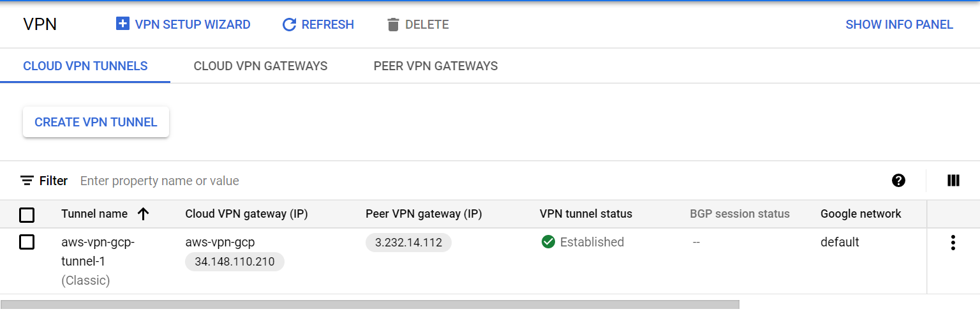This screenshot has width=980, height=316.
Task: Click the Filter lines icon
Action: click(27, 181)
